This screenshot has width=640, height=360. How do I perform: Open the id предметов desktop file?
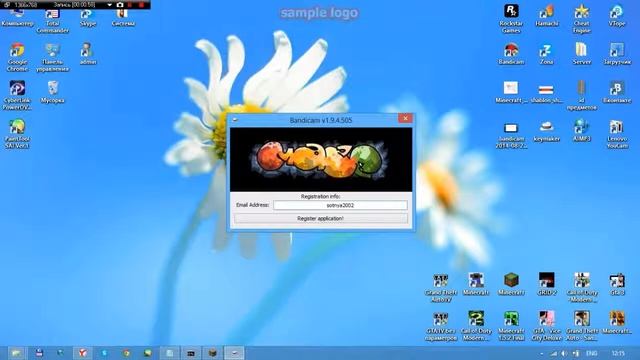(x=582, y=95)
